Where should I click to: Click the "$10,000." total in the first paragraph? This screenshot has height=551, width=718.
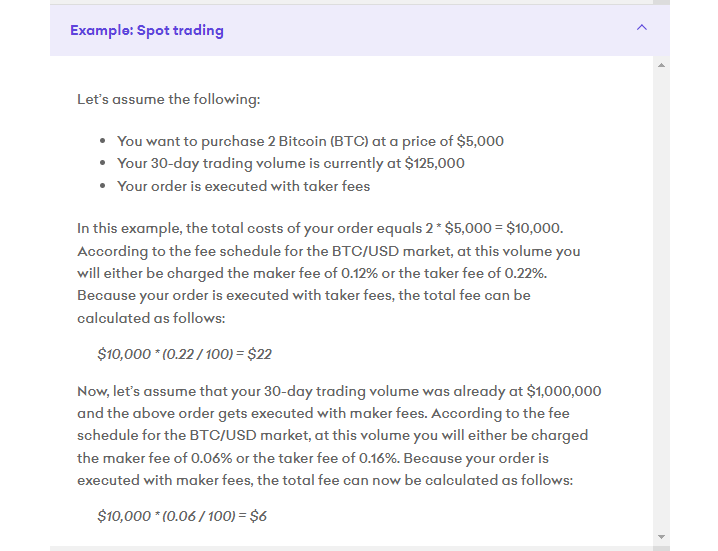(535, 228)
